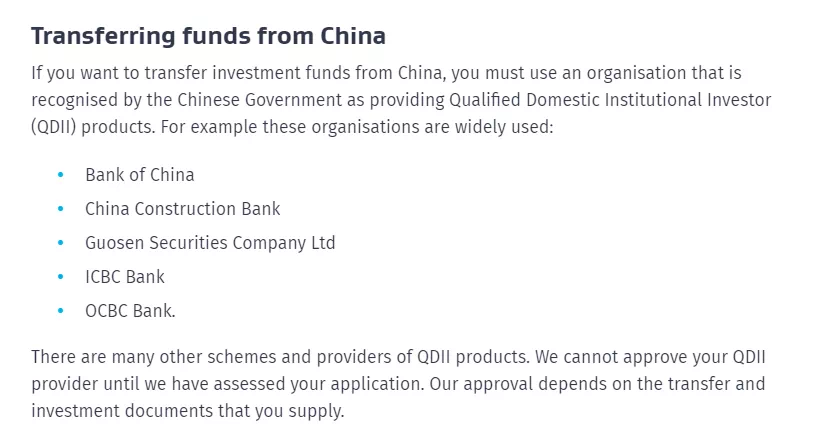Click the bullet beside China Construction Bank
This screenshot has width=823, height=447.
[x=60, y=209]
